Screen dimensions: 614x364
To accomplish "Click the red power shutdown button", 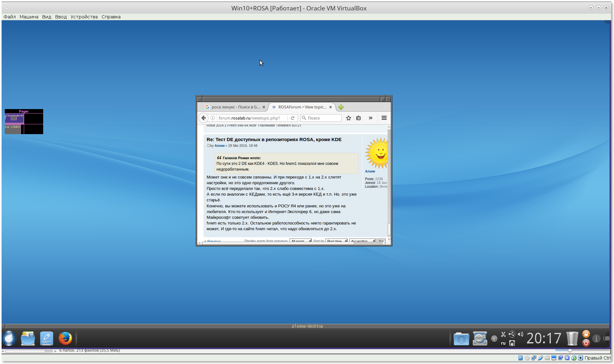I will [586, 343].
